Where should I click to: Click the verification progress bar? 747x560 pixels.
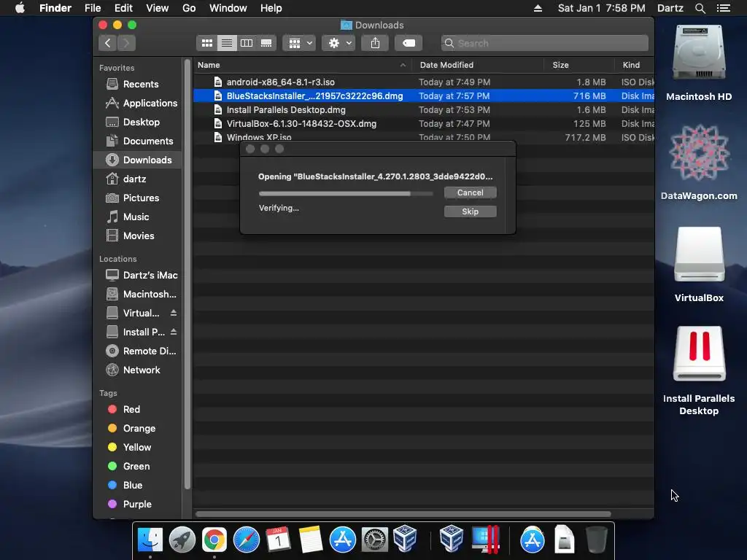[x=346, y=194]
